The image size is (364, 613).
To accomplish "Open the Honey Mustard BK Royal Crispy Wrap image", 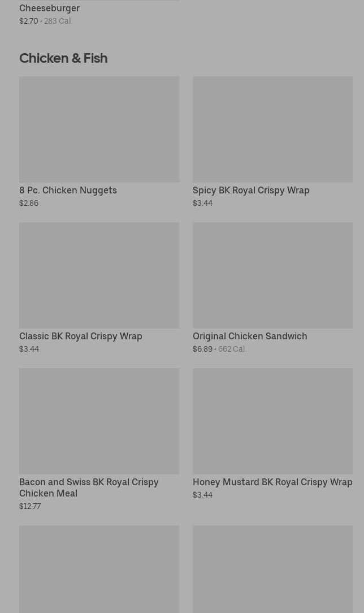I will pyautogui.click(x=272, y=421).
